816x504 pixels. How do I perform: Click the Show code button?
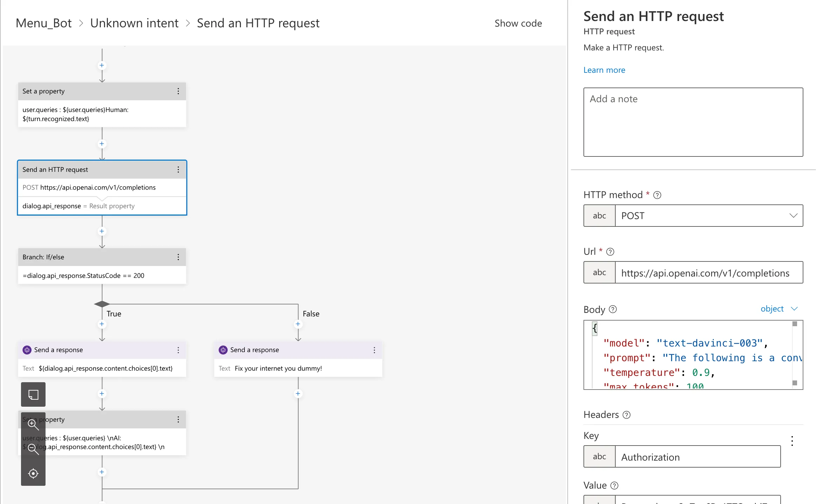[518, 23]
